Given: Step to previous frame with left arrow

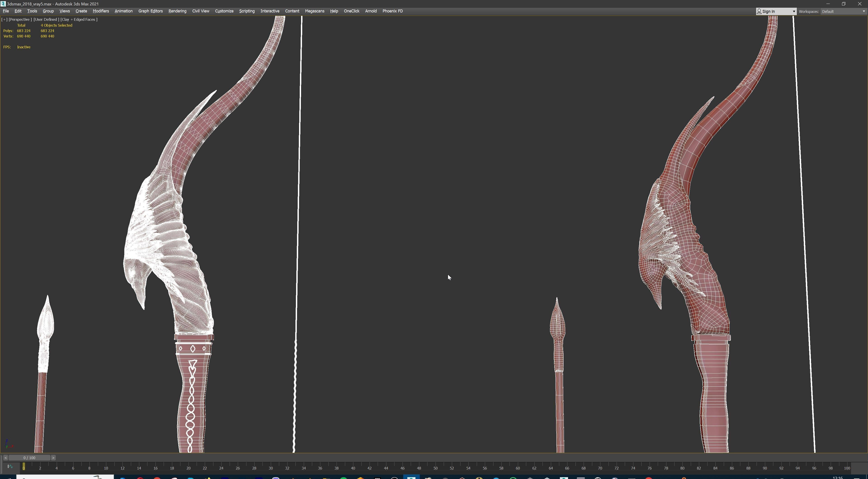Looking at the screenshot, I should point(5,458).
